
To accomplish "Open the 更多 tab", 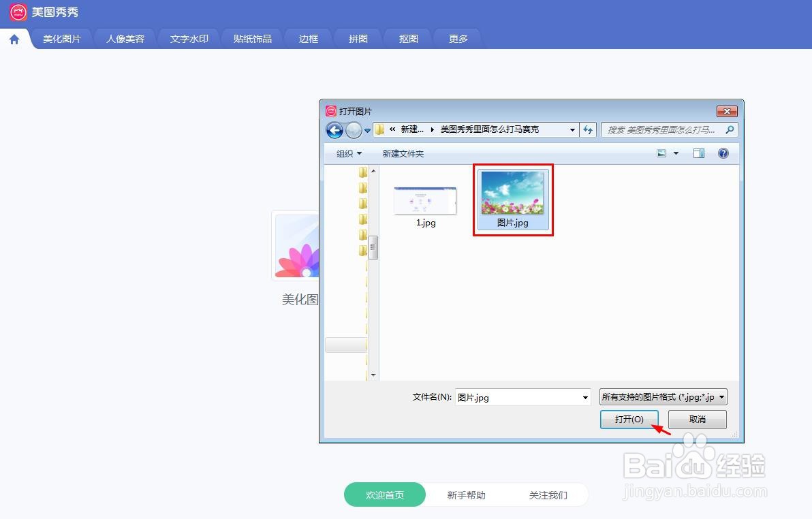I will click(x=458, y=39).
